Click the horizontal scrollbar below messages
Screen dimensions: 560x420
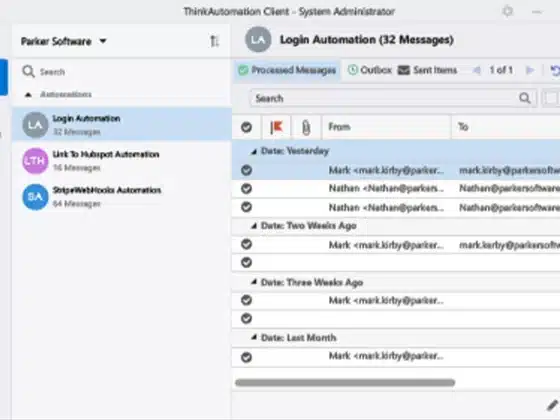point(345,383)
